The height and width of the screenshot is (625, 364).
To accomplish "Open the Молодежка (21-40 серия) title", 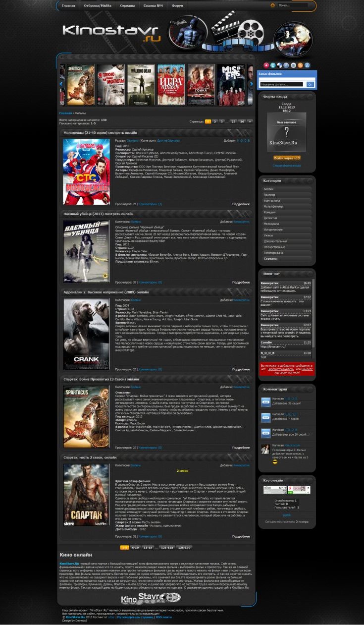I will [100, 133].
